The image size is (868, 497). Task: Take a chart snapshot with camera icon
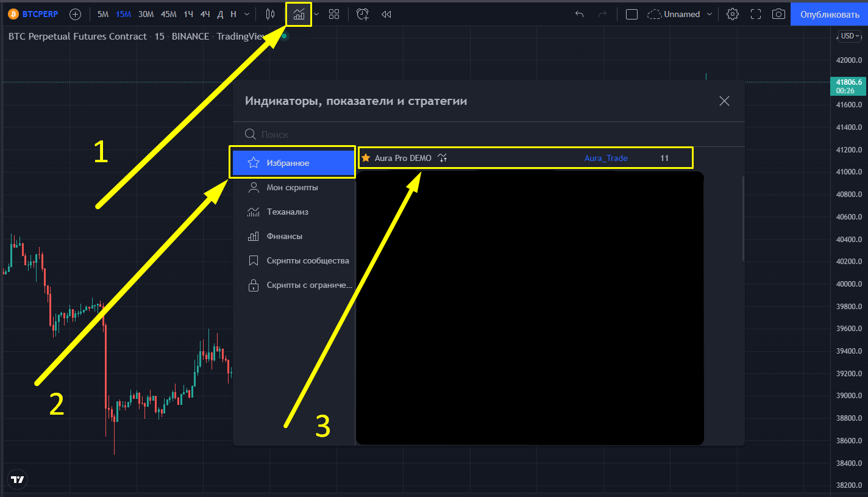coord(778,14)
